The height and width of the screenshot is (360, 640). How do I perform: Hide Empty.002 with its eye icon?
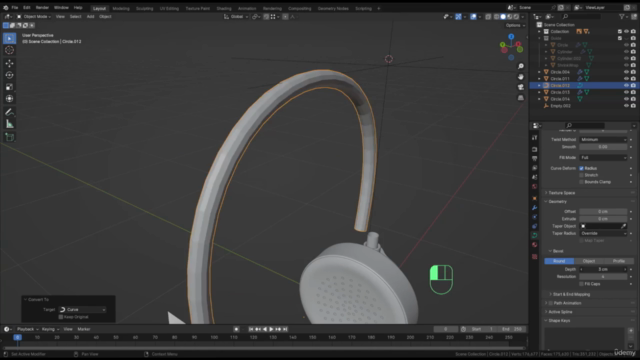tap(626, 106)
